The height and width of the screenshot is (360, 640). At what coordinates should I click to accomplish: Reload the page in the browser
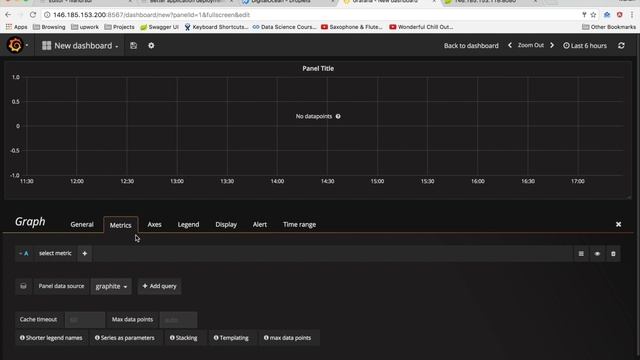pos(33,15)
